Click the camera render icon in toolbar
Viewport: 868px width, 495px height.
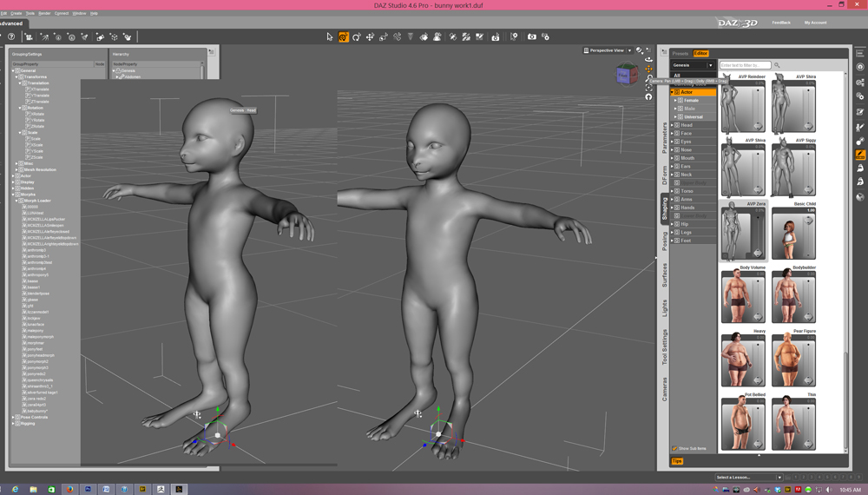click(x=532, y=37)
